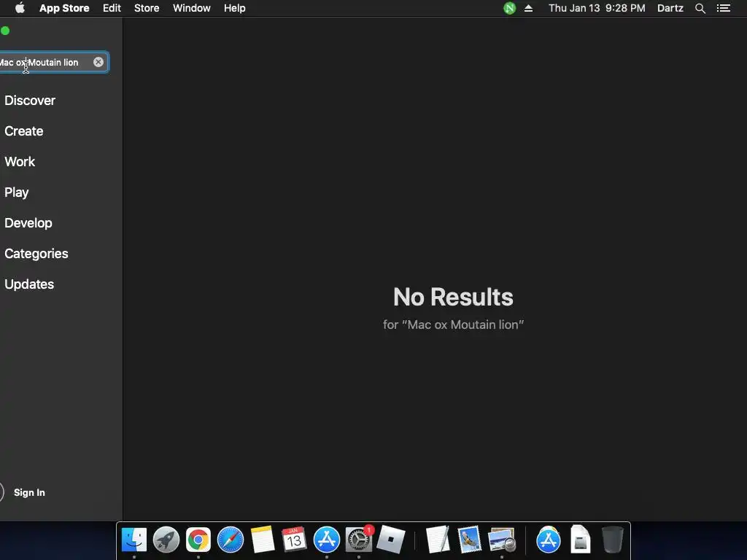Launch Safari from the Dock
Viewport: 747px width, 560px height.
coord(231,540)
